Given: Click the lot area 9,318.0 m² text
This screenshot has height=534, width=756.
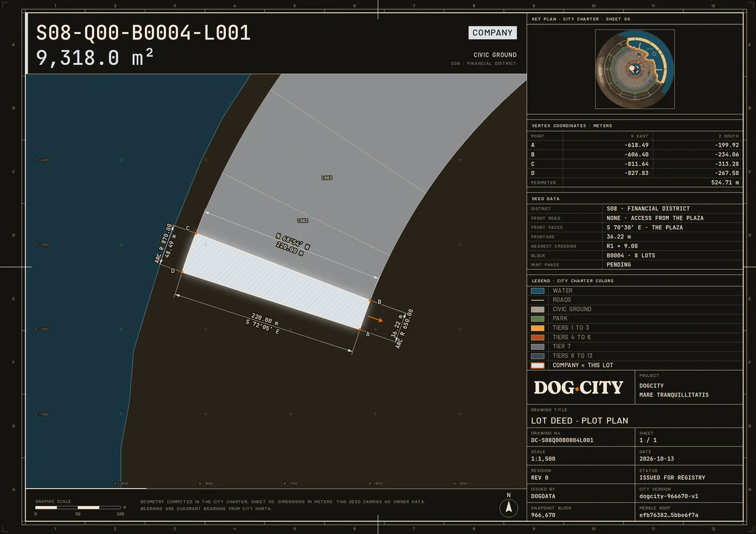Looking at the screenshot, I should (95, 58).
